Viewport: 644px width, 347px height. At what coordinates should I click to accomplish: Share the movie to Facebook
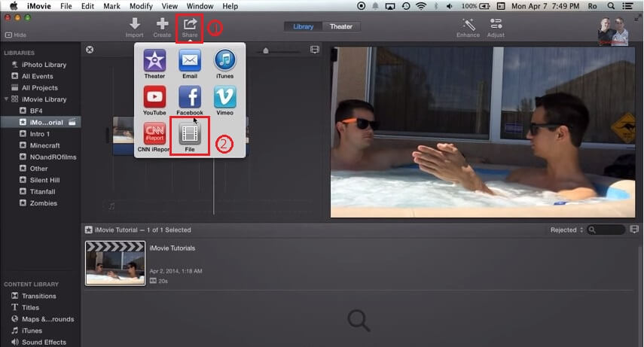(190, 101)
